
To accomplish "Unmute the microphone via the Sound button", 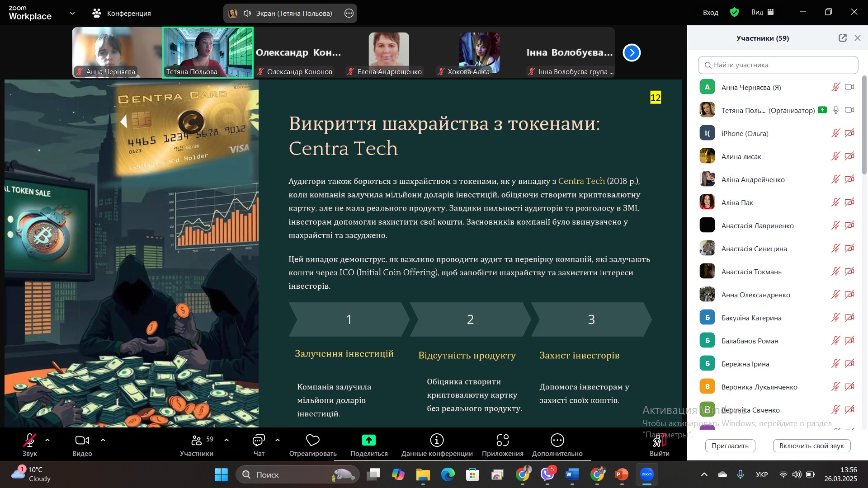I will click(x=30, y=440).
